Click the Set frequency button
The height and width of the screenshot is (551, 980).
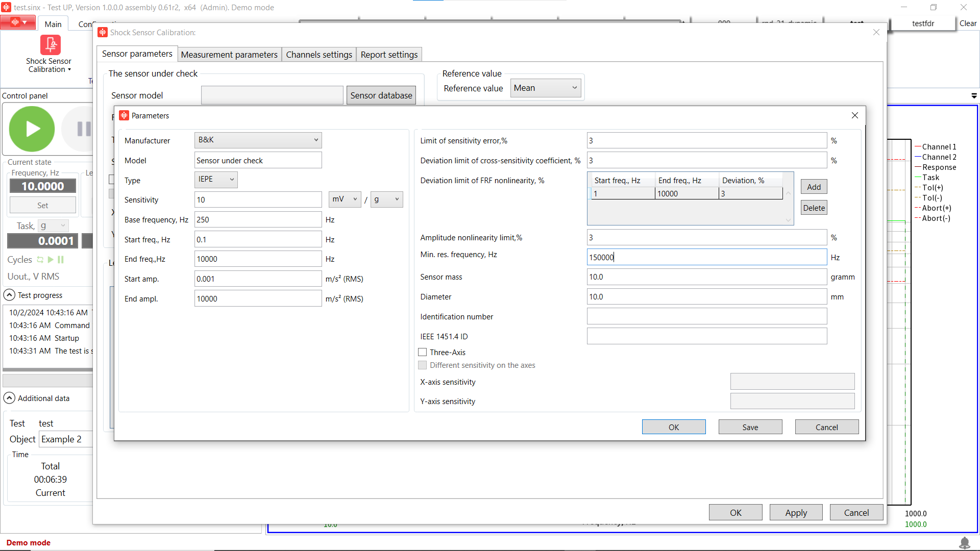tap(43, 205)
